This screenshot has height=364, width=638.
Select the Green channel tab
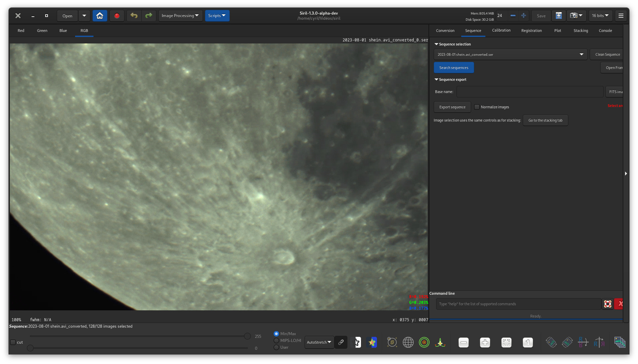tap(42, 31)
